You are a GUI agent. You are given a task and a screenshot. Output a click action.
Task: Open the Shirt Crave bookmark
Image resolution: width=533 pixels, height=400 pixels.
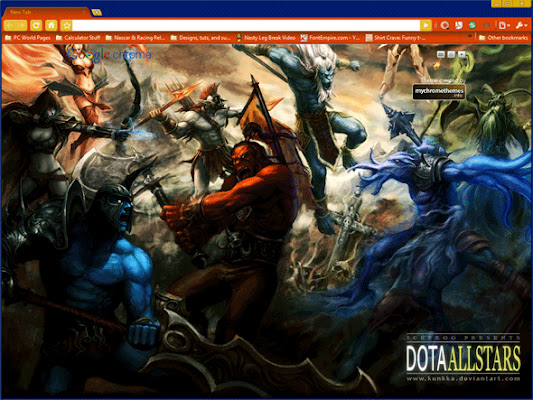click(x=395, y=38)
